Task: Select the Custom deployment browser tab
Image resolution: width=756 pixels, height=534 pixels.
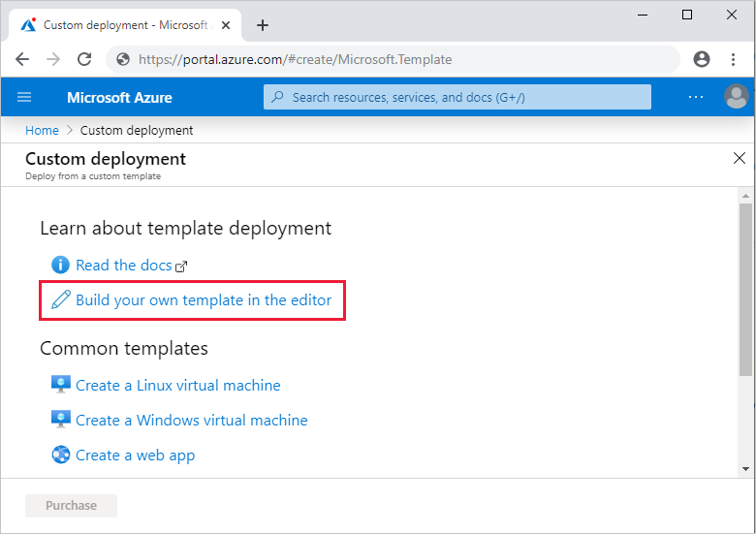Action: [125, 25]
